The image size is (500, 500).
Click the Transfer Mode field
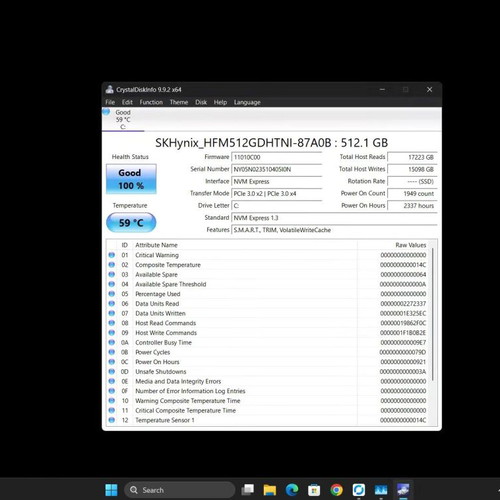pos(277,193)
